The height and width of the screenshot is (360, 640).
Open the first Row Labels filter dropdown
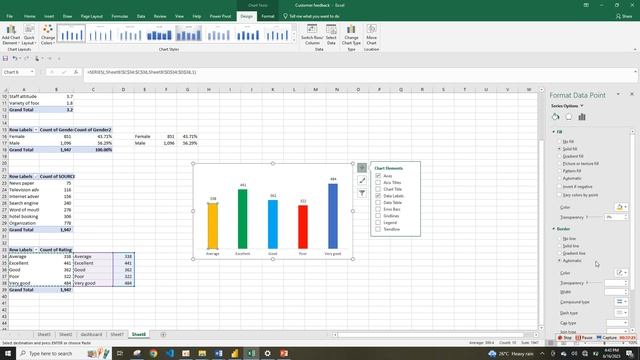click(x=36, y=130)
